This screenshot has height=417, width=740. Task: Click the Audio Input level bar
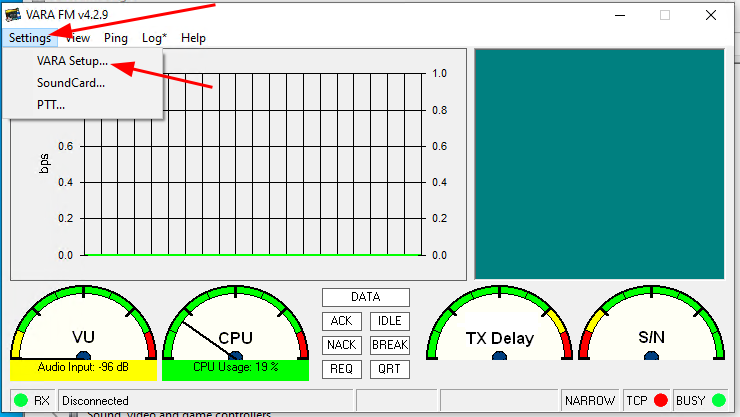(84, 370)
